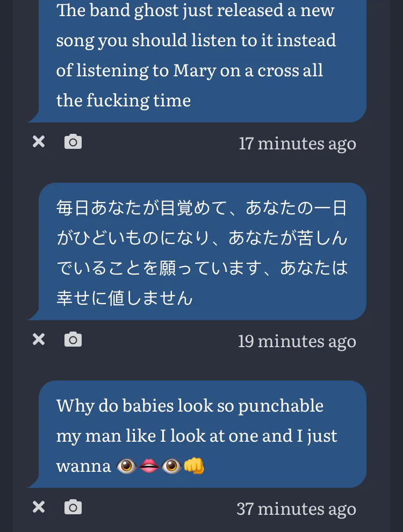Click the word "wanna" before the emojis

tap(83, 465)
